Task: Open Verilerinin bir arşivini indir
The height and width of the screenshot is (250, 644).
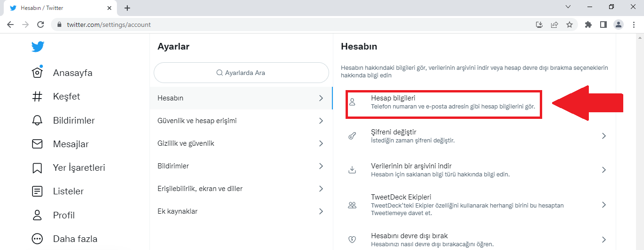Action: [474, 170]
